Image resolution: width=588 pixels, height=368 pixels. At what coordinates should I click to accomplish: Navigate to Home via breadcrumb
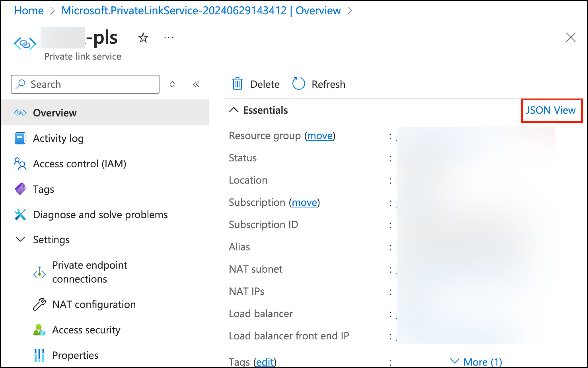[29, 10]
